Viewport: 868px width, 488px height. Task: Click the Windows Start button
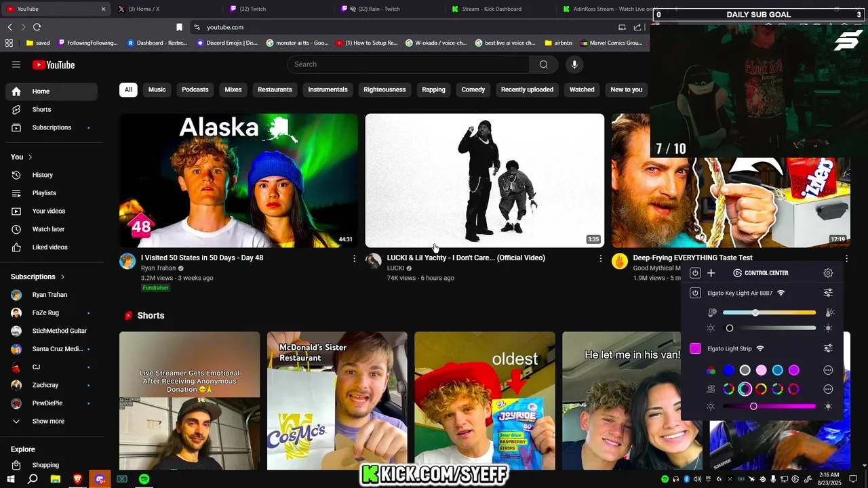coord(10,479)
